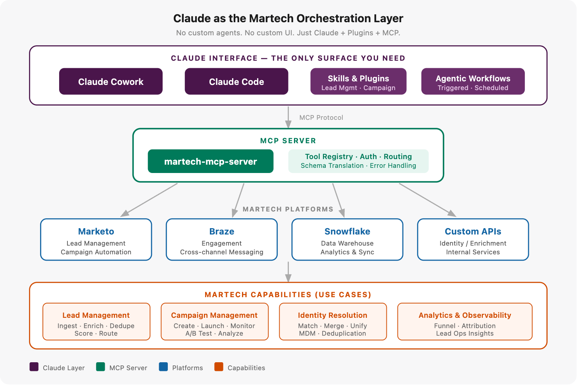Click the purple Claude Layer legend swatch

(34, 367)
